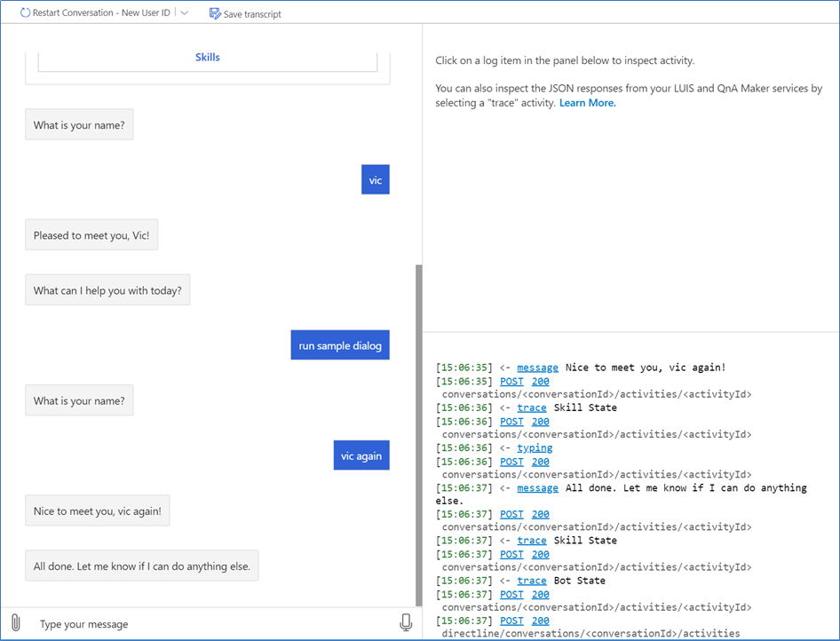
Task: Select the 'run sample dialog' user bubble
Action: [340, 344]
